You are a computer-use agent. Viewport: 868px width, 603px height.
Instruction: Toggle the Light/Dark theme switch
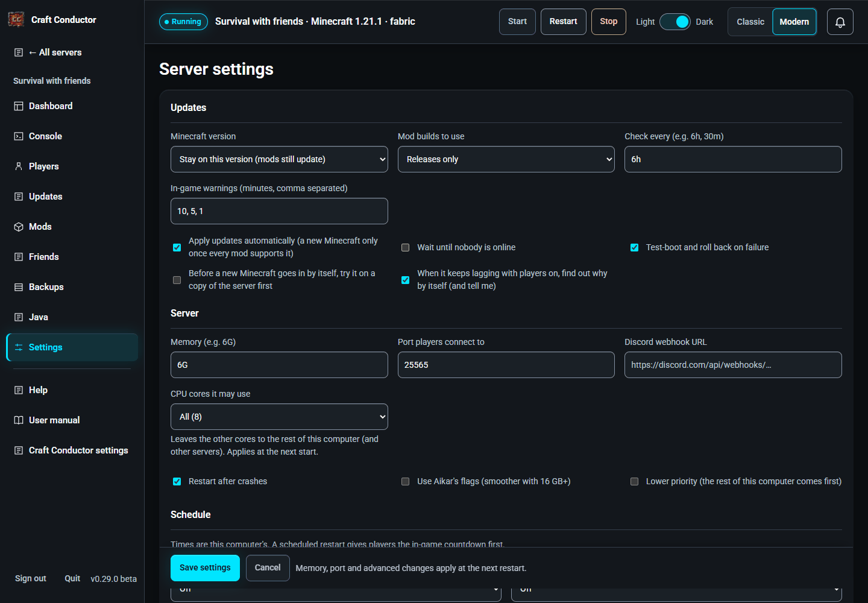point(675,22)
